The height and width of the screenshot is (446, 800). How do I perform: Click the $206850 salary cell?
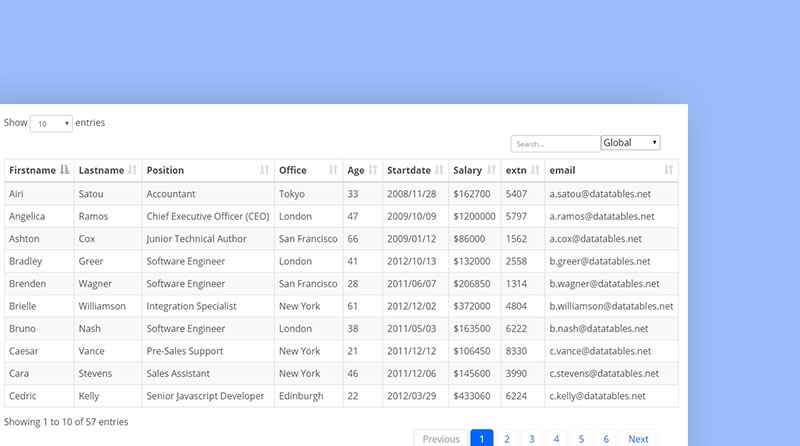[x=475, y=284]
